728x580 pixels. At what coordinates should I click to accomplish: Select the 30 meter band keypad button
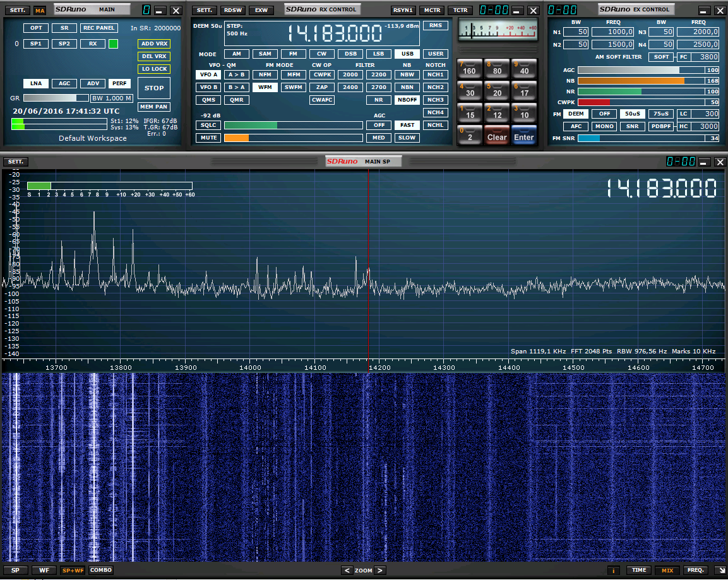(x=469, y=91)
